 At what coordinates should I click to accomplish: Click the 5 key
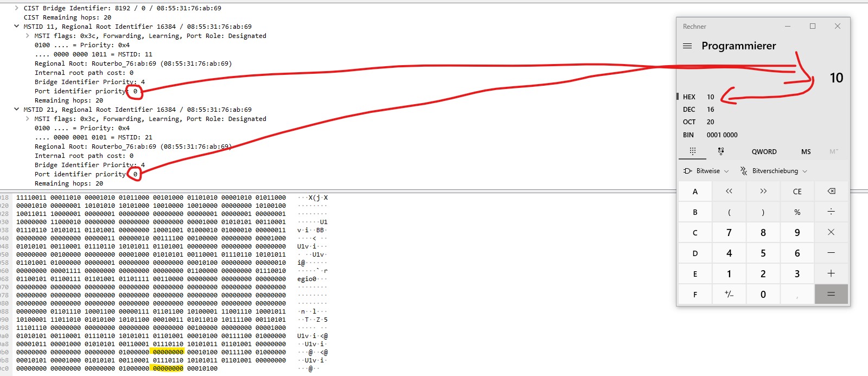pos(763,253)
